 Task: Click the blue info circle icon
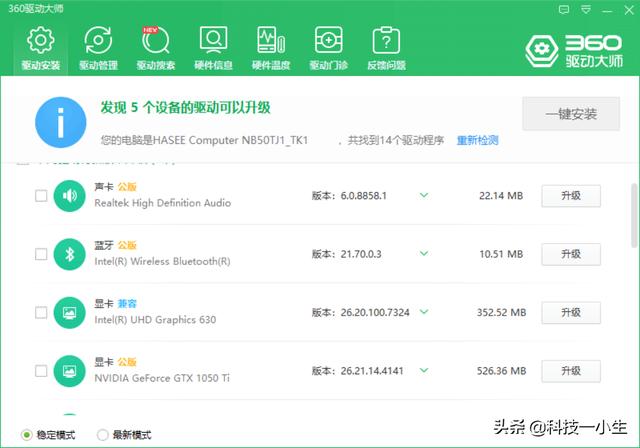click(60, 122)
